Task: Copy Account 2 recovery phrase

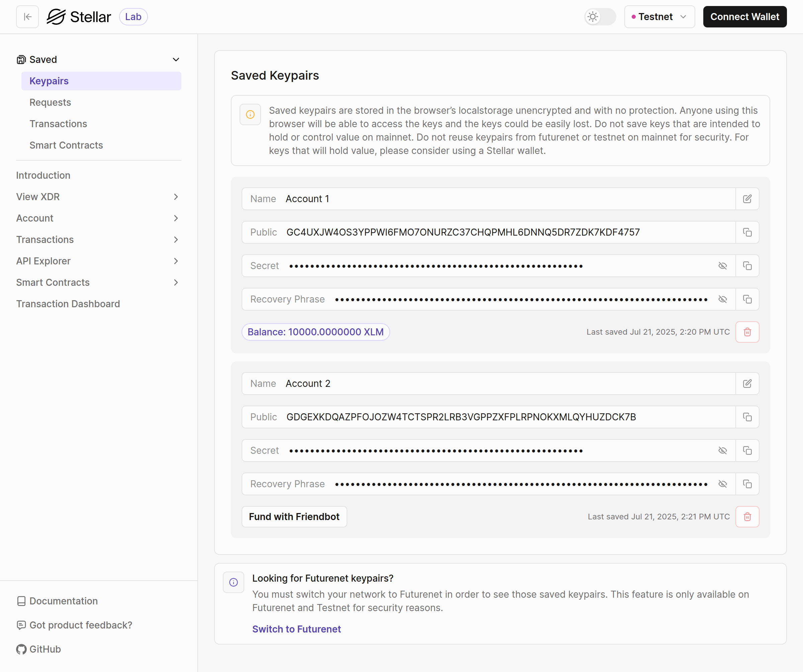Action: click(747, 484)
